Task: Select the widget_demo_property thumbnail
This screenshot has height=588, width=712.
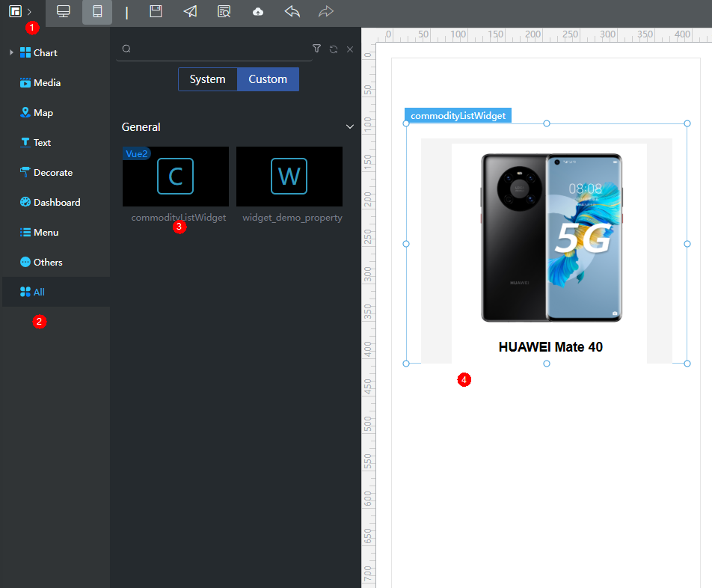Action: pyautogui.click(x=289, y=176)
